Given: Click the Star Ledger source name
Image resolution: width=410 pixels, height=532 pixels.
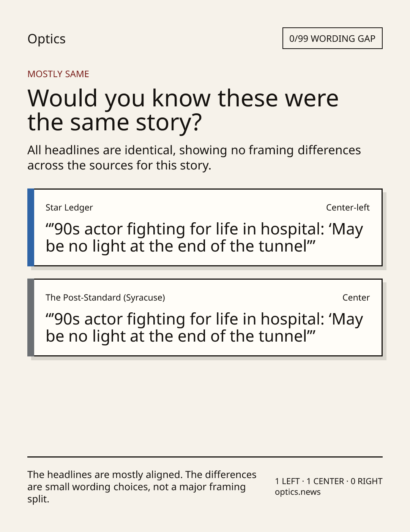Looking at the screenshot, I should click(x=69, y=207).
